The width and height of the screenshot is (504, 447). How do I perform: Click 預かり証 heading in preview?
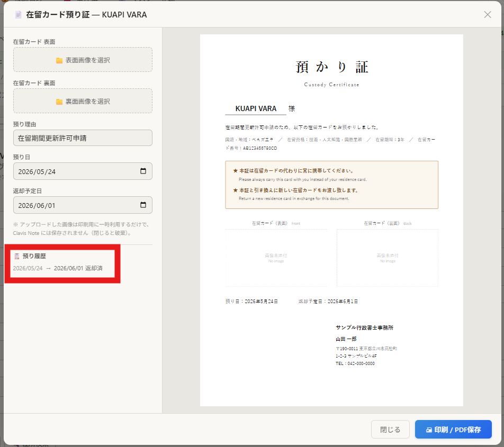[x=332, y=67]
